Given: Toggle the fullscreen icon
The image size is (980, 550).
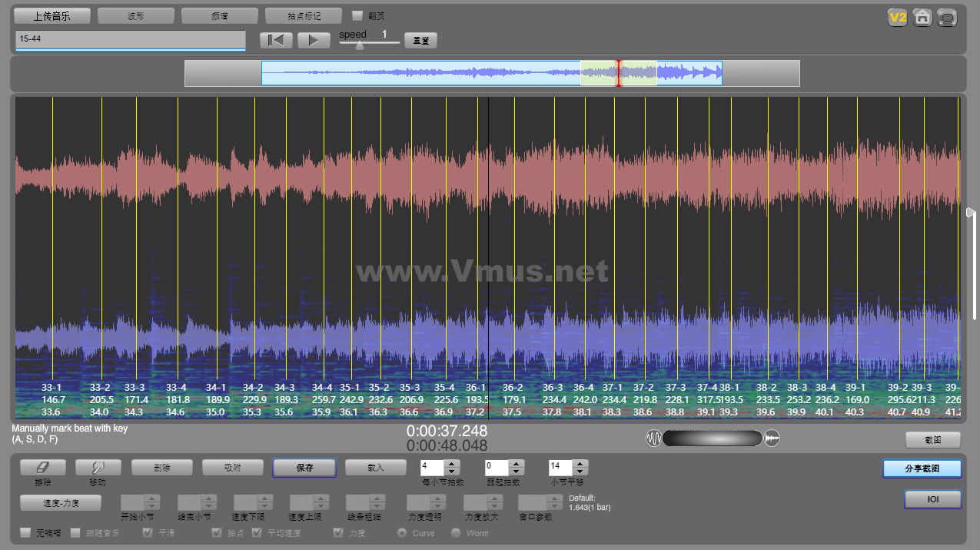Looking at the screenshot, I should pos(947,18).
